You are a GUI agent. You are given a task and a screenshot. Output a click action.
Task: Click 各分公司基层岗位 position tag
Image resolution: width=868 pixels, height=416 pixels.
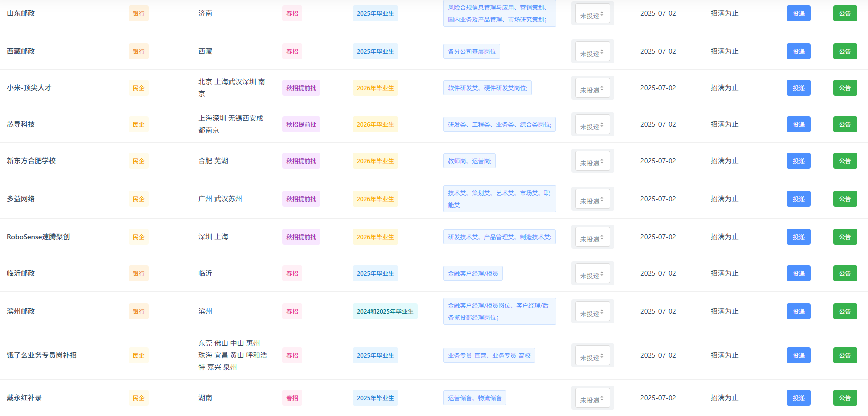point(472,51)
